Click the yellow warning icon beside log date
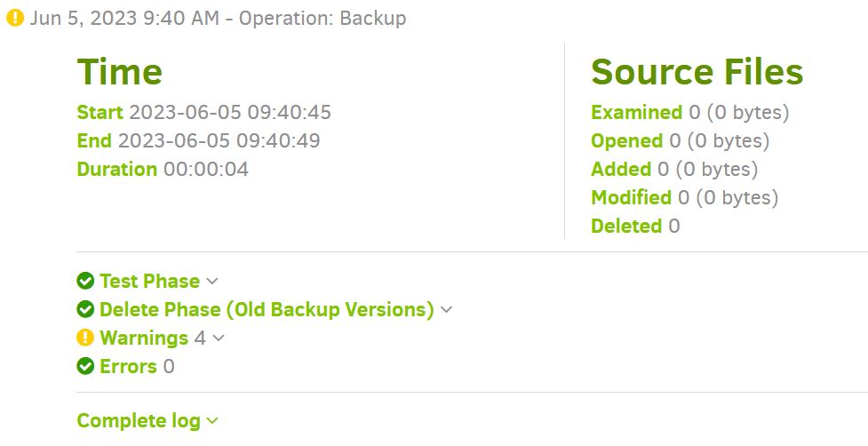 [14, 19]
